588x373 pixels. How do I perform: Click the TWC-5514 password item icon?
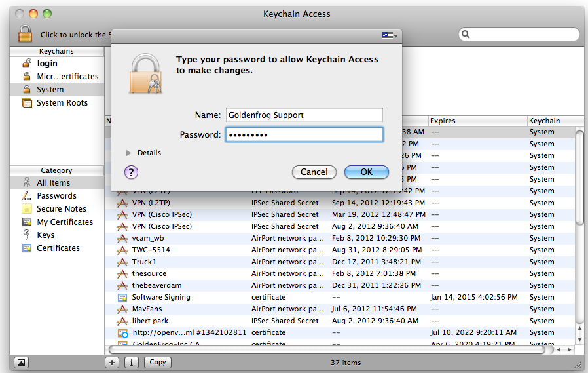(x=122, y=250)
